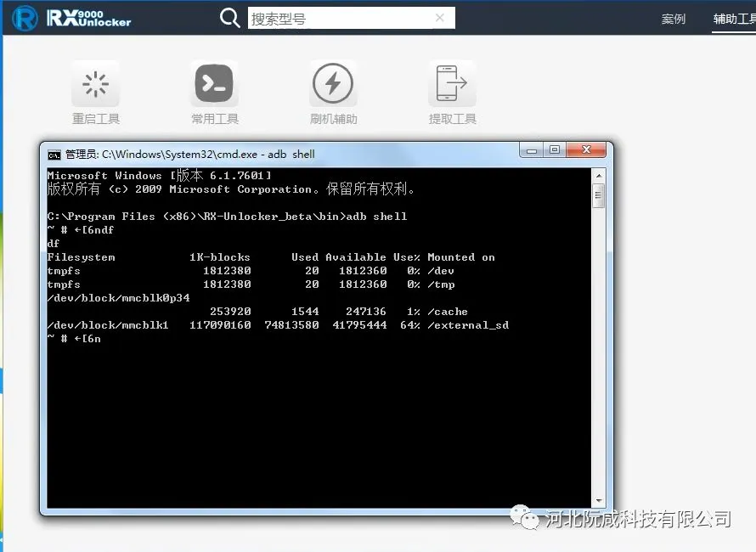This screenshot has height=552, width=756.
Task: Click the 提取工具 label
Action: click(452, 119)
